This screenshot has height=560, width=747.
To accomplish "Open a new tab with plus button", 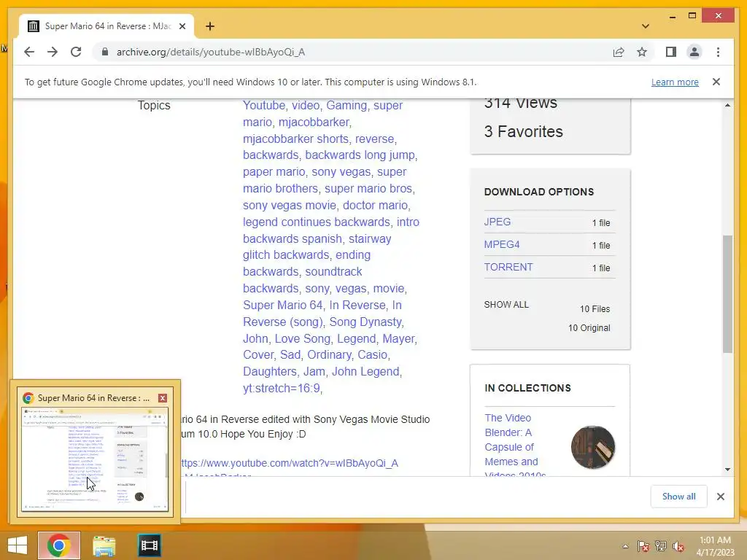I will 210,26.
